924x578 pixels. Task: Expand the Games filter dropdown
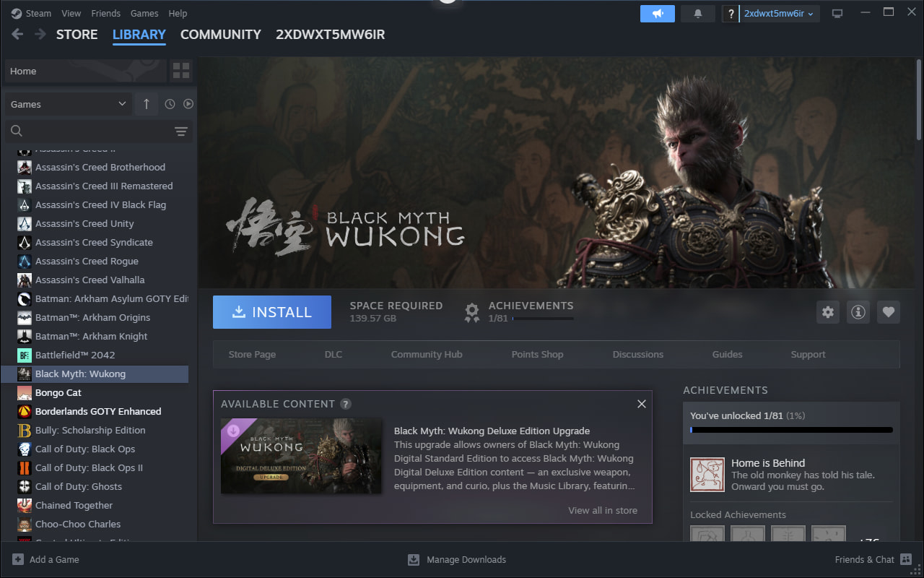tap(67, 104)
